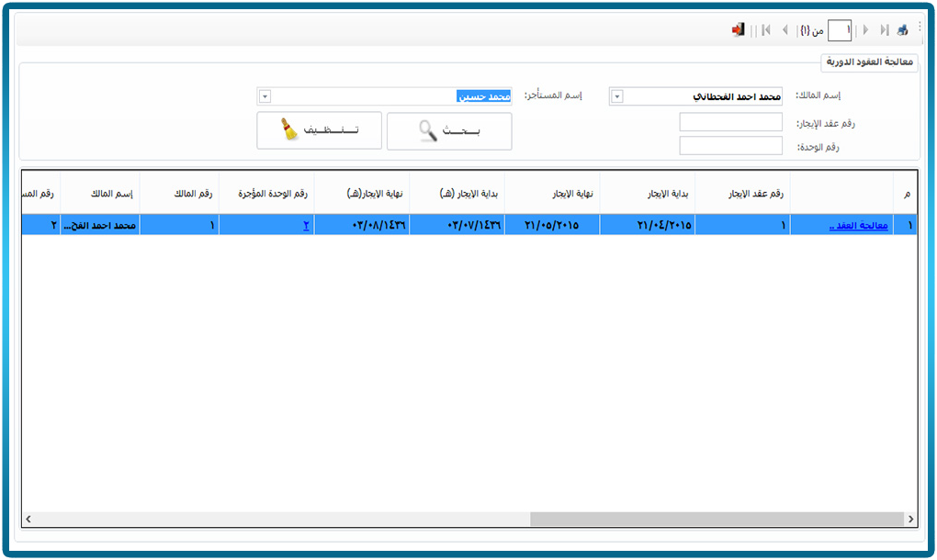Click the toolbar grip handle dots
Screen dimensions: 937x560
click(x=920, y=29)
